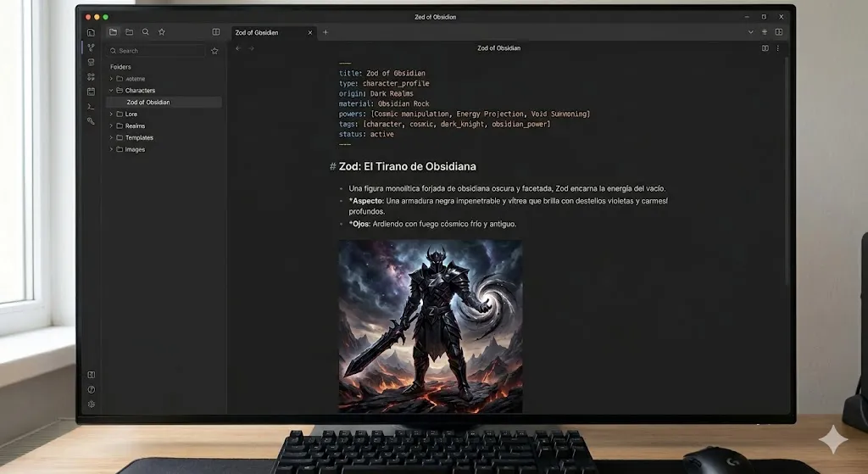Click the star icon beside Search field

point(214,51)
